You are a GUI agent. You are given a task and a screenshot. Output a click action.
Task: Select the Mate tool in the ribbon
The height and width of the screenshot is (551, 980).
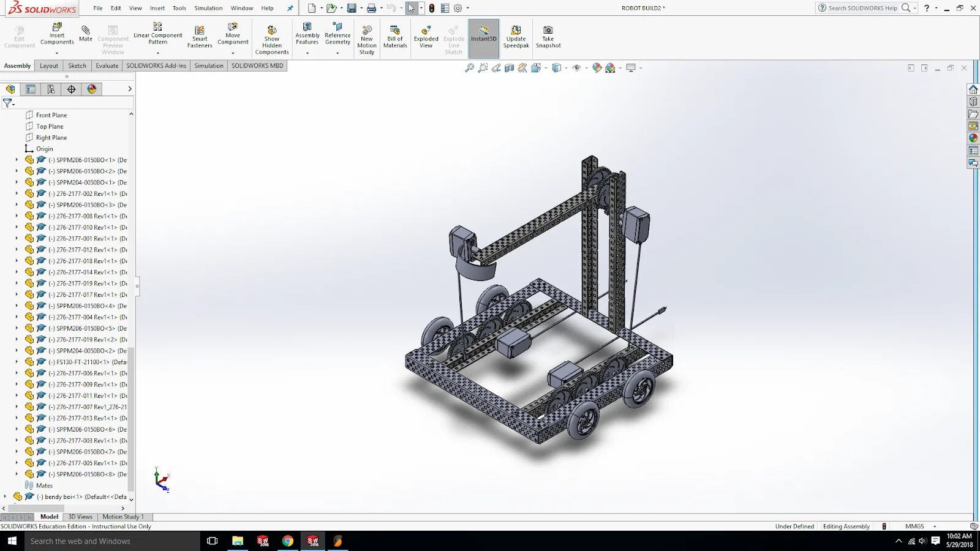point(86,34)
